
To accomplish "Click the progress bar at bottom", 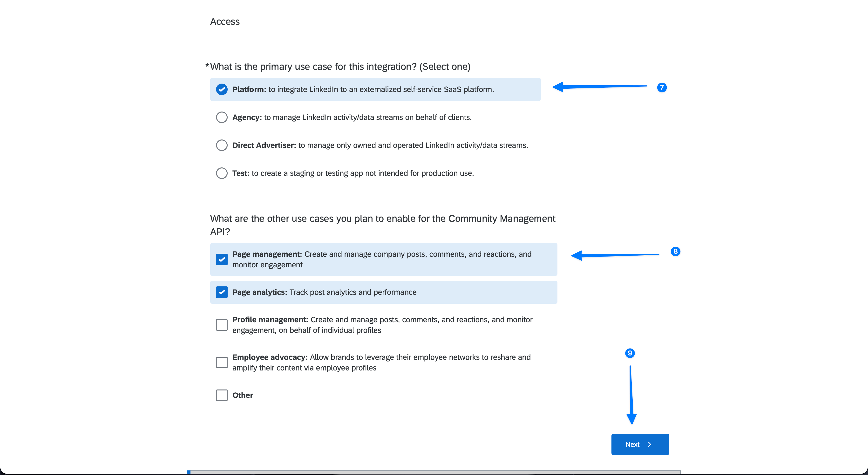I will 434,472.
